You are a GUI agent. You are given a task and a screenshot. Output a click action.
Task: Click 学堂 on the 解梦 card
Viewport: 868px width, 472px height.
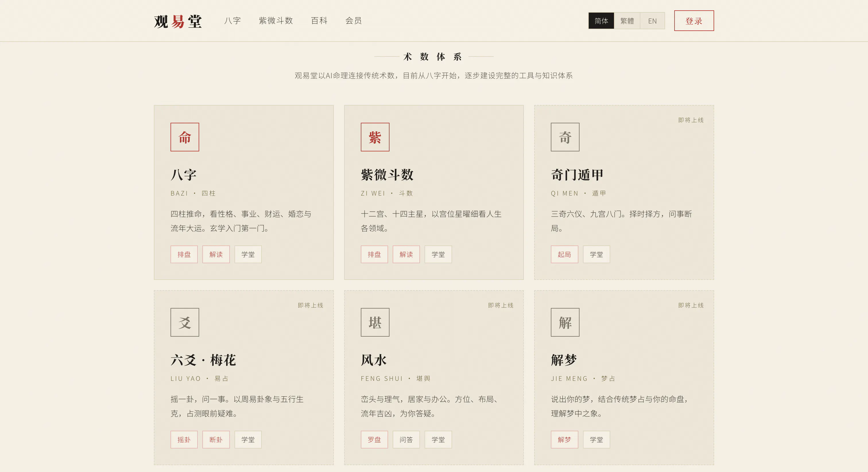(596, 440)
